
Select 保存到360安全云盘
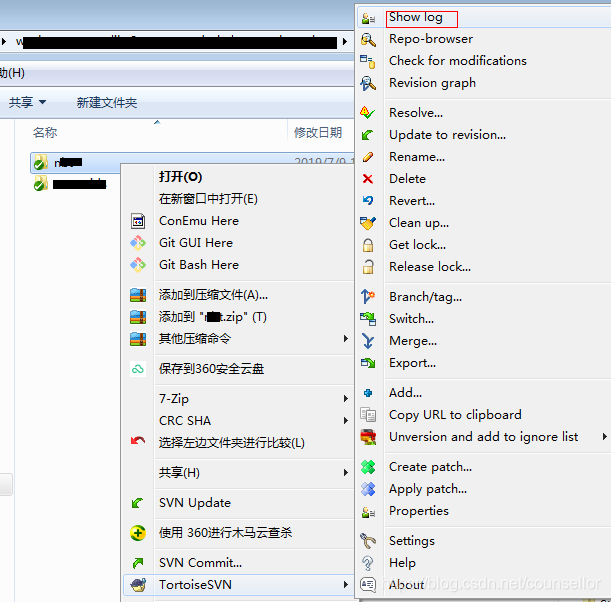point(211,369)
